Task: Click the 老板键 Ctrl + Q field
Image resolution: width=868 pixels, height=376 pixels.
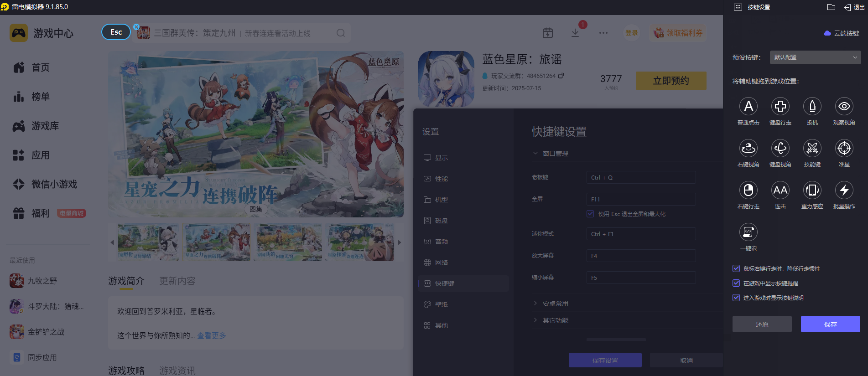Action: pyautogui.click(x=641, y=177)
